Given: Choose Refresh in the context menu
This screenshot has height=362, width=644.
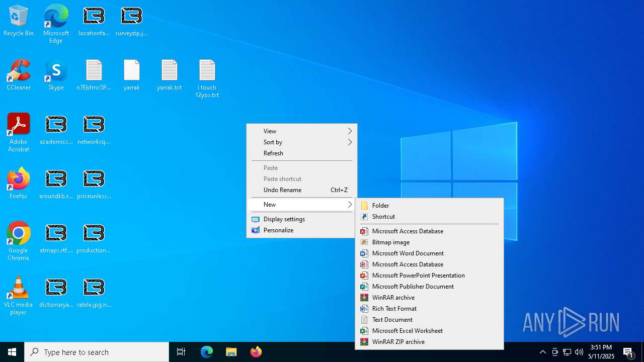Looking at the screenshot, I should coord(302,153).
